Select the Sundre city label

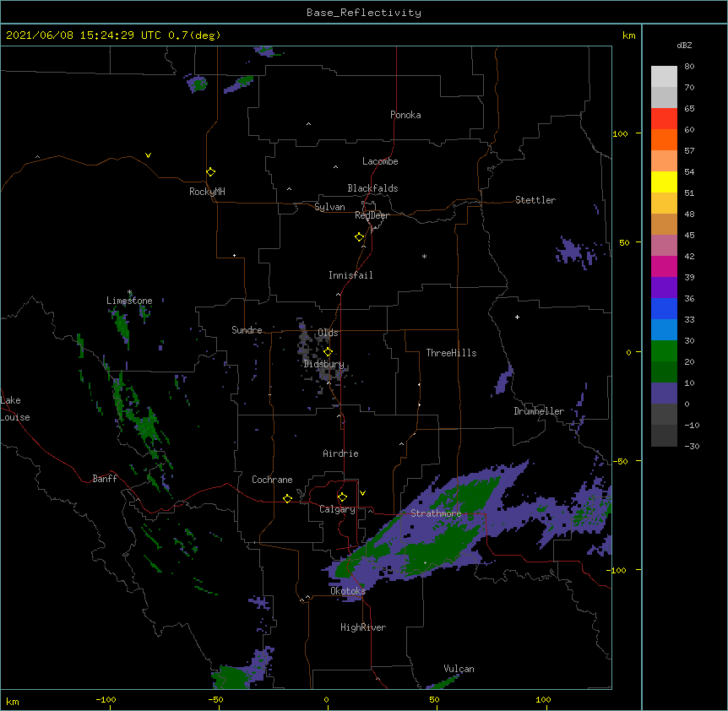(x=247, y=330)
